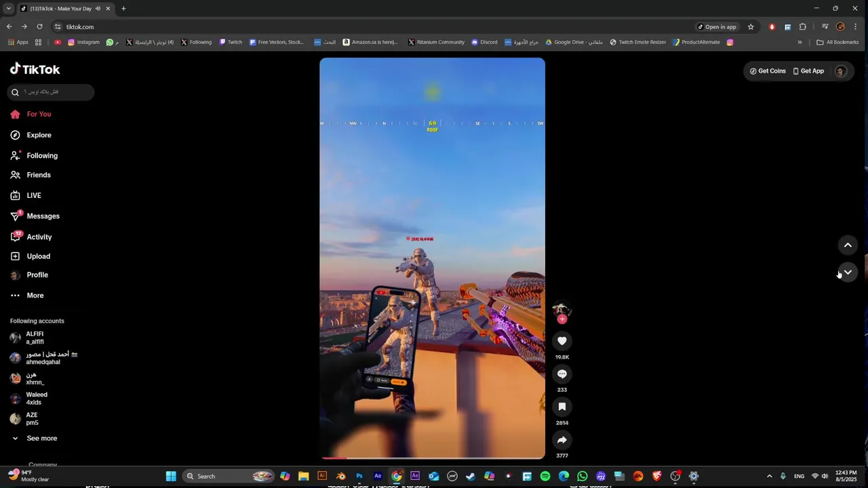
Task: Open the Discord bookmark
Action: 484,42
